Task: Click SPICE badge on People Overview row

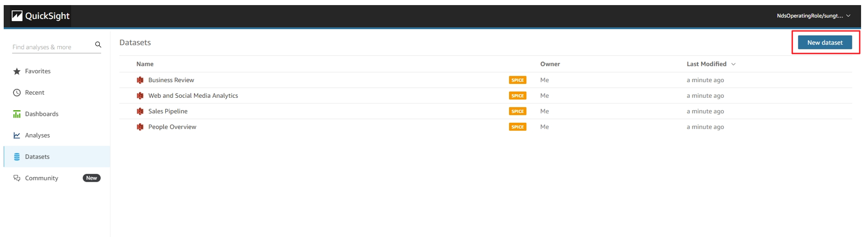Action: [x=517, y=127]
